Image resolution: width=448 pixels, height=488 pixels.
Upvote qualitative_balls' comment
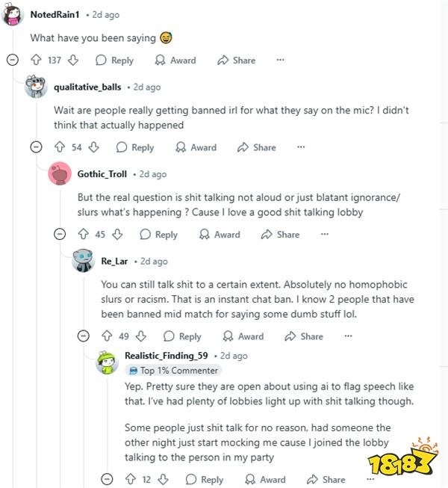point(60,148)
